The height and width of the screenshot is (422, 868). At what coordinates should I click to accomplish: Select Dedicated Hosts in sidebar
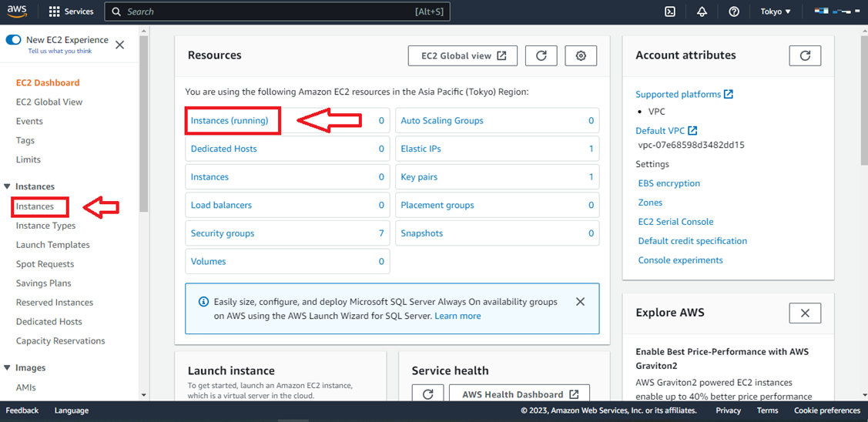pos(49,322)
